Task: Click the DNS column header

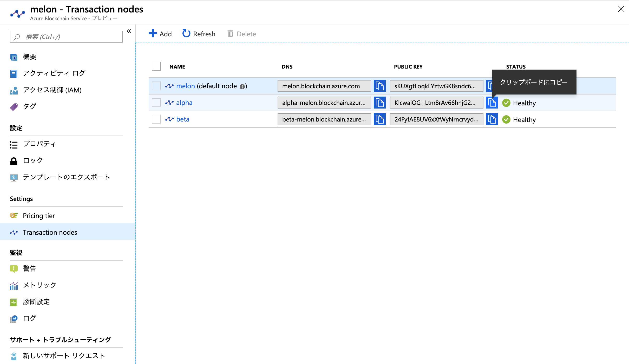Action: tap(287, 67)
